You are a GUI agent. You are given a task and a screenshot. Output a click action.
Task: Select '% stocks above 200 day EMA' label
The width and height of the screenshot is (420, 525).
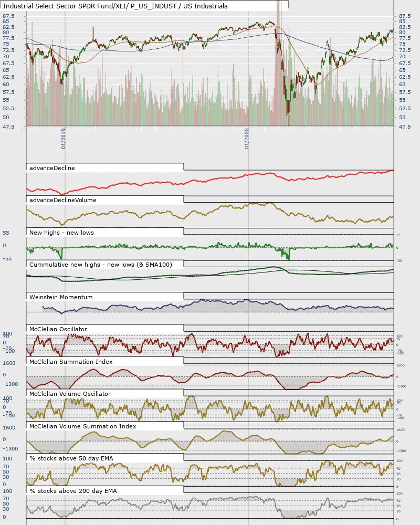click(73, 491)
